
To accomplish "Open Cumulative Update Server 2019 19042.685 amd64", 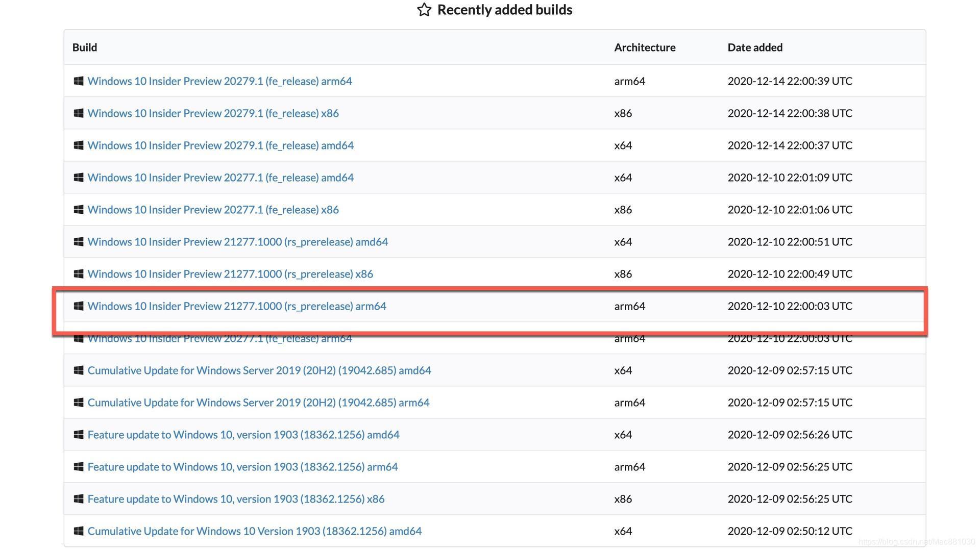I will [x=259, y=370].
